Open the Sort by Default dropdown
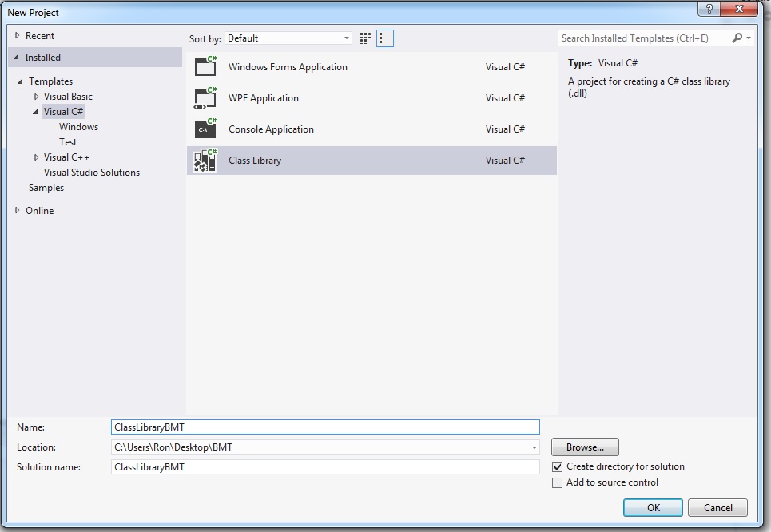This screenshot has width=771, height=532. pyautogui.click(x=288, y=38)
